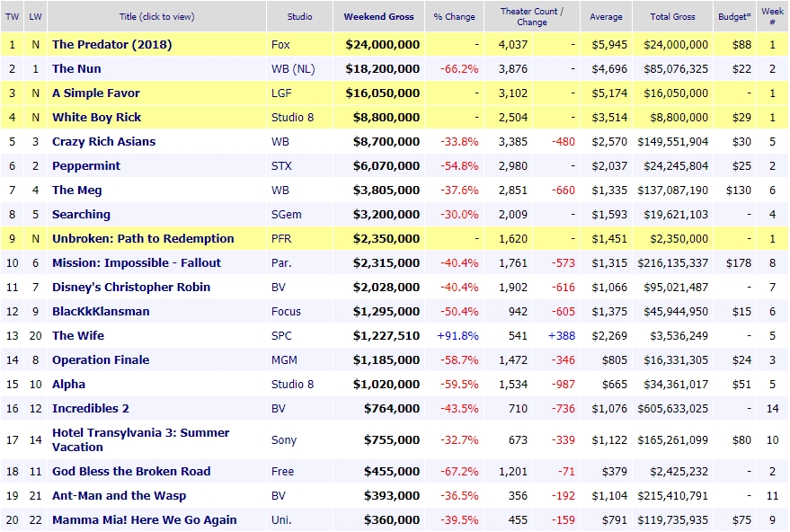Select SGem studio in Searching row
Screen dimensions: 790x532
[287, 214]
